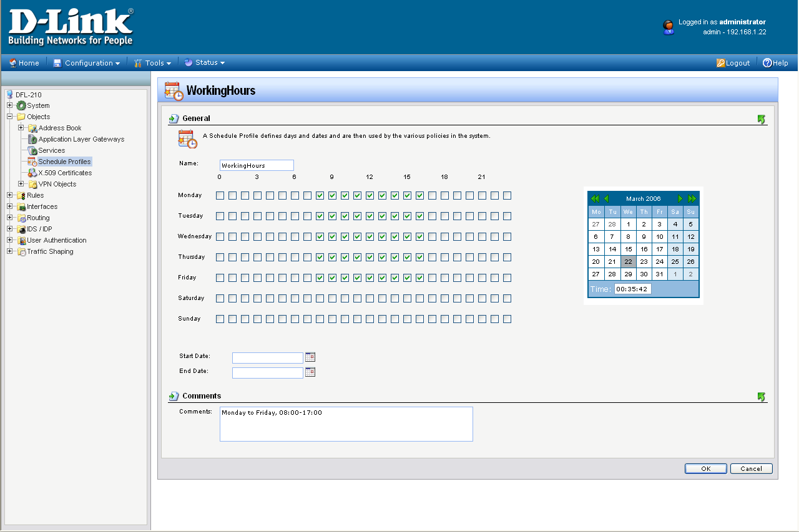Open the Help link

(776, 63)
